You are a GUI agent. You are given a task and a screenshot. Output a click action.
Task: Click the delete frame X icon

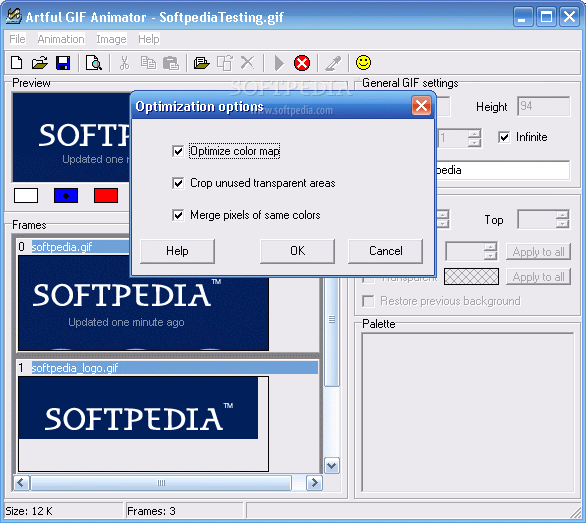(x=247, y=63)
